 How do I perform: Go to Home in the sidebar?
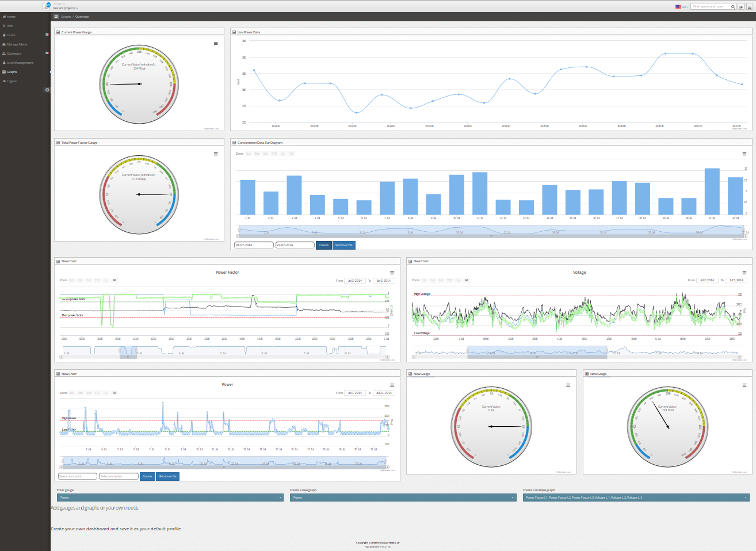9,17
